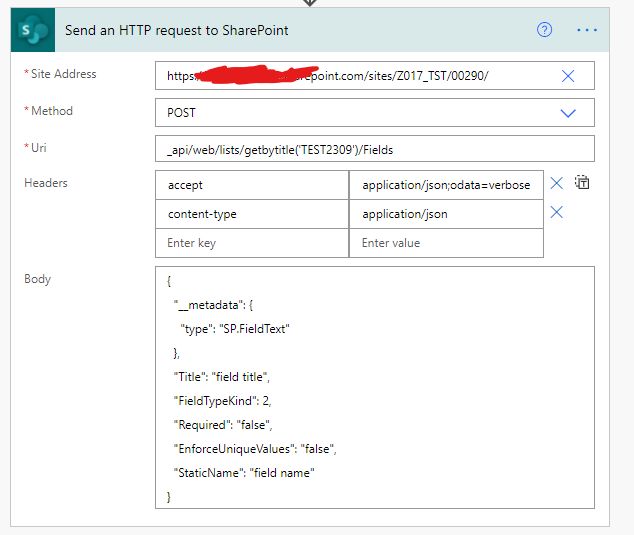Click the "FieldTypeKind": 2 line

point(222,401)
